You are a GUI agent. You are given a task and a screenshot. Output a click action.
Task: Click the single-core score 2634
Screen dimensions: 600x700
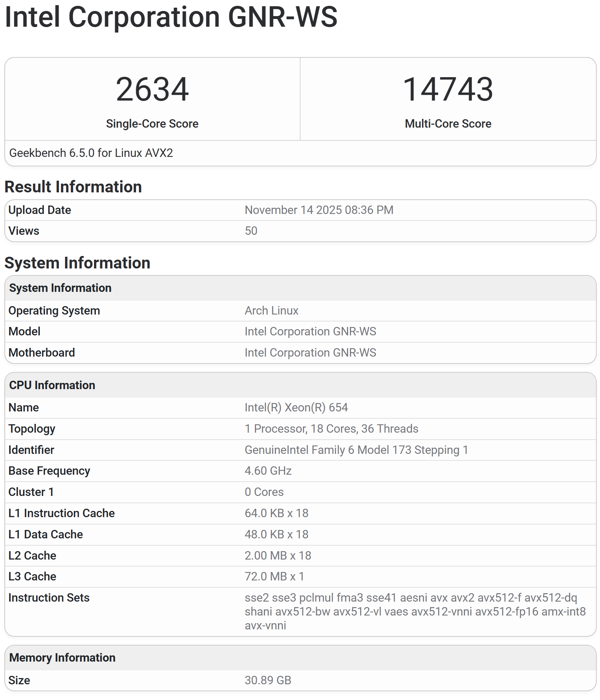click(x=152, y=90)
